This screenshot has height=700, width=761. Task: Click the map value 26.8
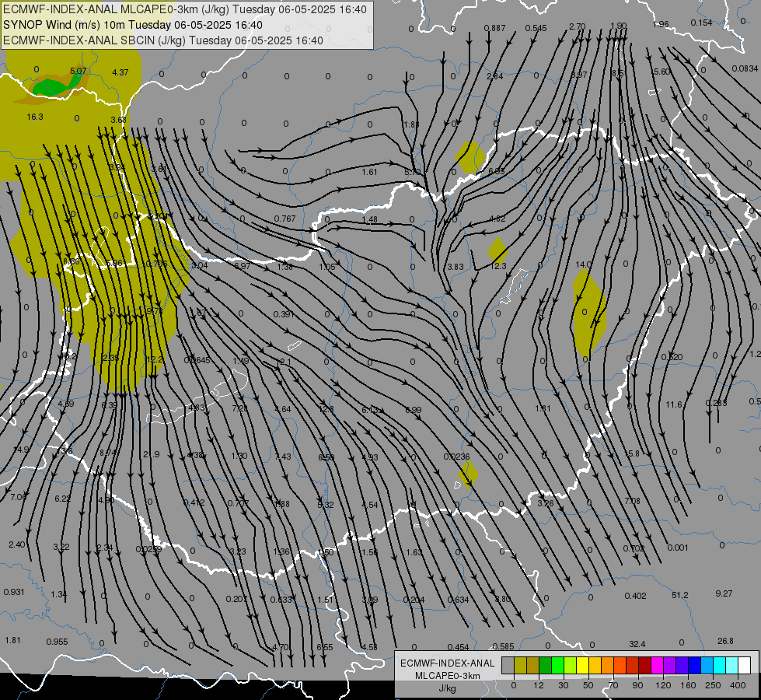725,641
